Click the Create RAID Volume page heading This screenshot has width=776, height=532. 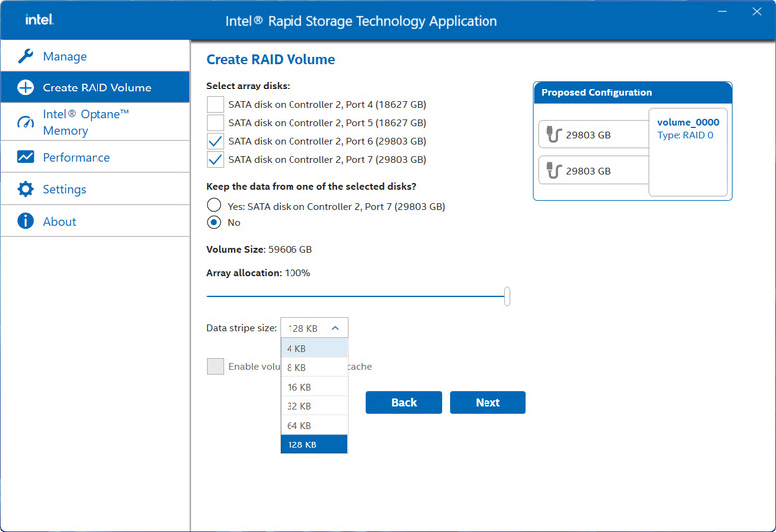point(271,59)
